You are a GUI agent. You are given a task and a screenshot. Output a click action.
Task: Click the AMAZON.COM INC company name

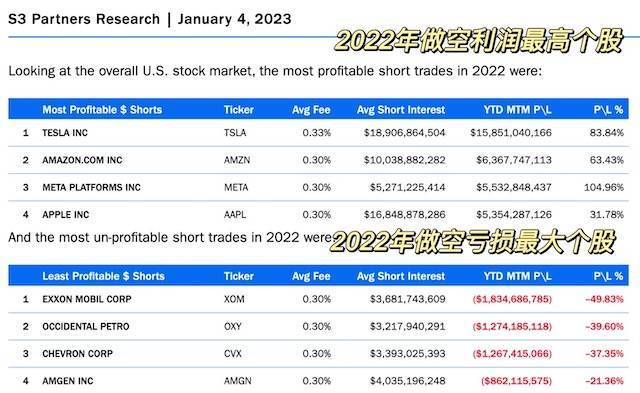pyautogui.click(x=82, y=160)
